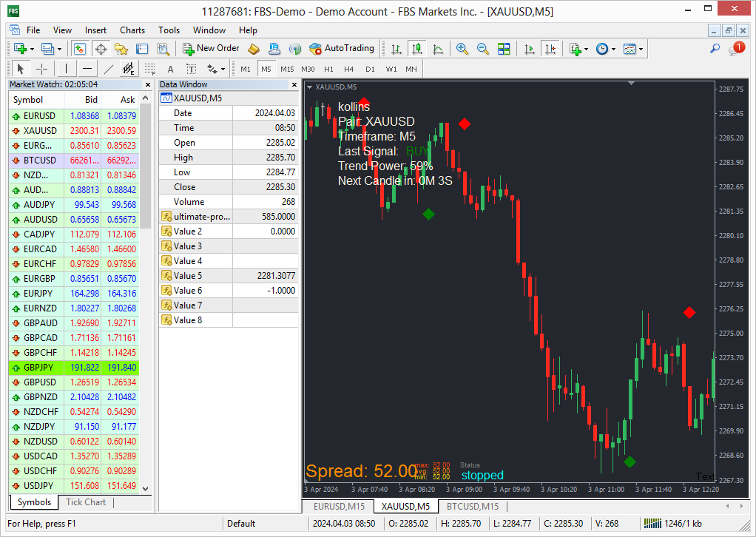Image resolution: width=756 pixels, height=537 pixels.
Task: Select the Horizontal Line drawing tool
Action: click(87, 69)
